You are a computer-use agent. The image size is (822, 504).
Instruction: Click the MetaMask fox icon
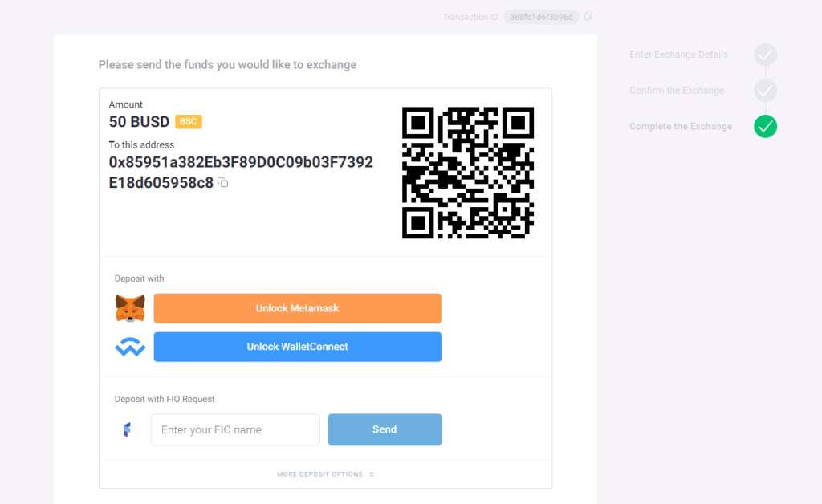pyautogui.click(x=130, y=308)
